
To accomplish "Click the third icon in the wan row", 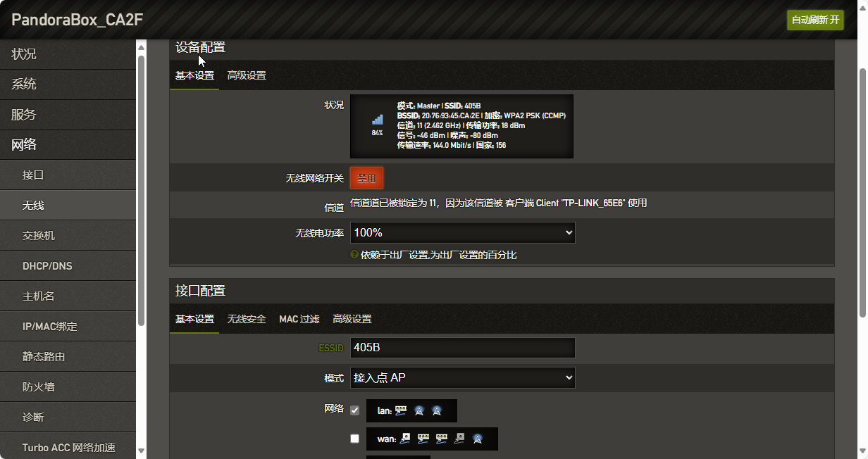I will click(x=442, y=439).
